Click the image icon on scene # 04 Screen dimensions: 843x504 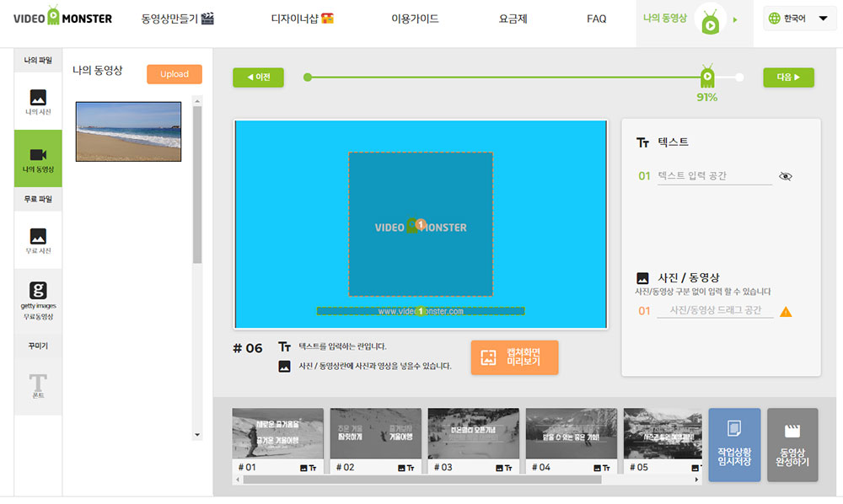point(597,468)
